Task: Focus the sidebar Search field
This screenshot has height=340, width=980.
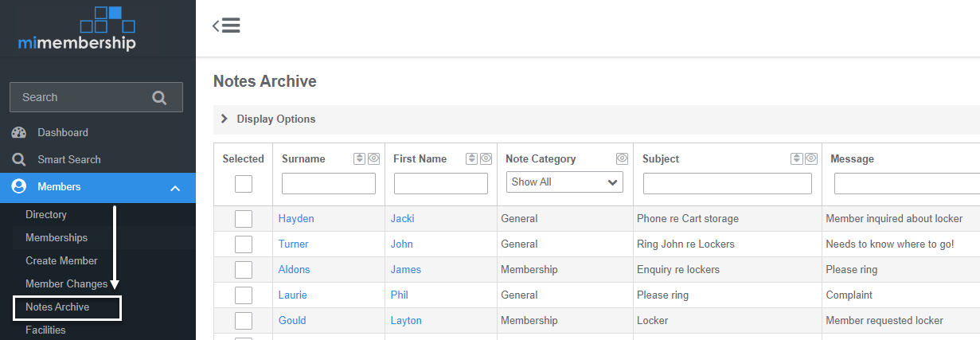Action: 96,97
